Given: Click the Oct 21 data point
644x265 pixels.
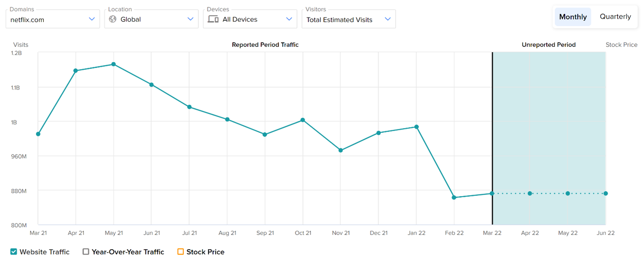Looking at the screenshot, I should tap(303, 120).
